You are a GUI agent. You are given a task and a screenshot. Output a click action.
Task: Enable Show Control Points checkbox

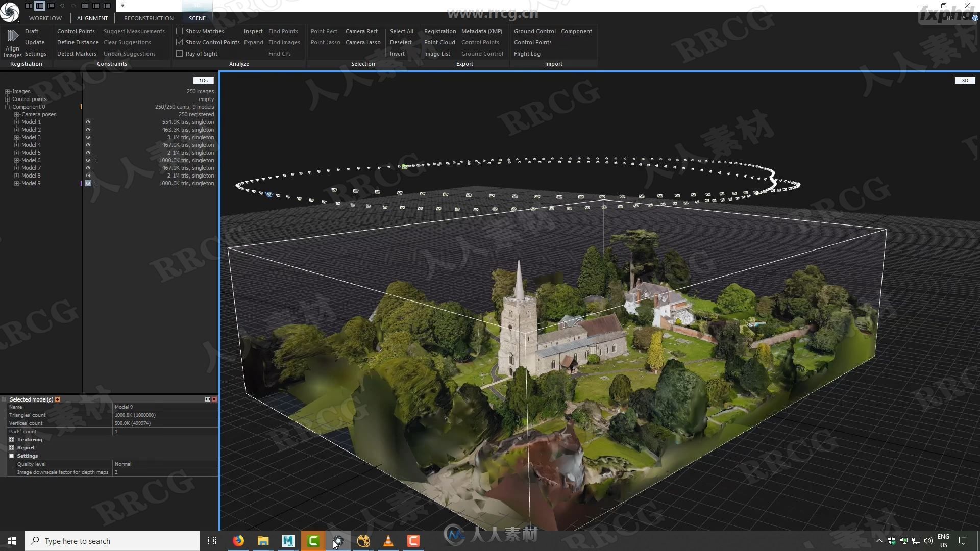(x=179, y=42)
